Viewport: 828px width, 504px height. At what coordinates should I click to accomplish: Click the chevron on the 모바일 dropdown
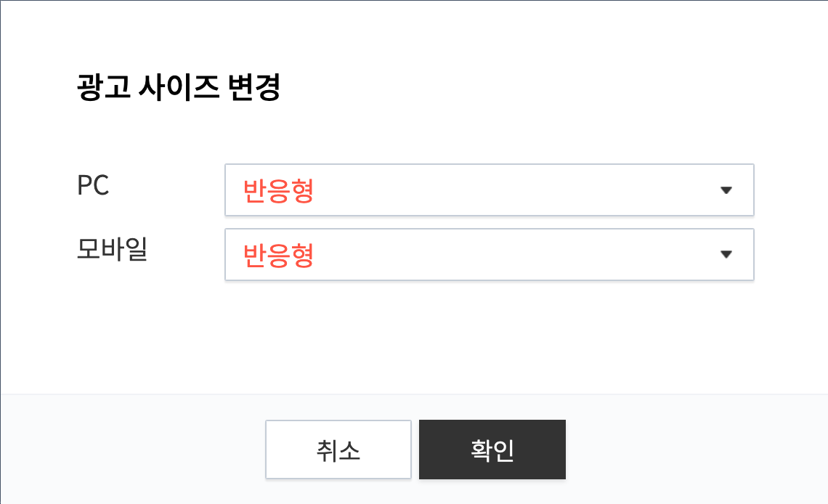point(725,254)
